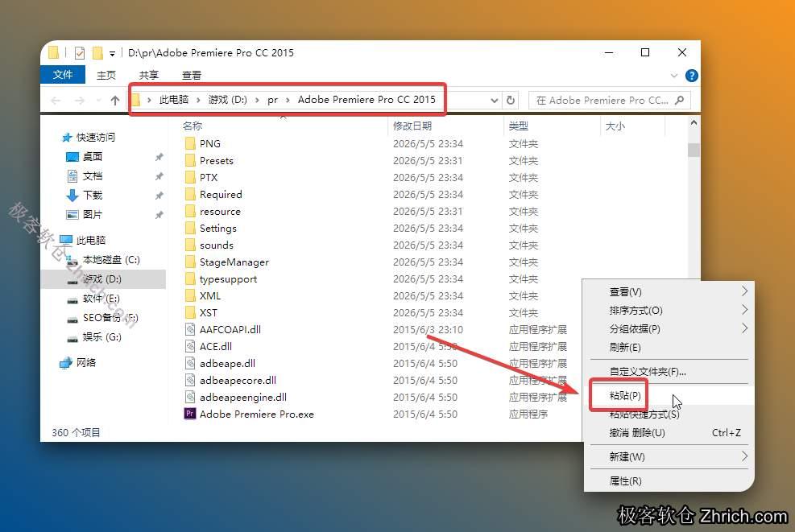This screenshot has height=532, width=795.
Task: Click scrollbar up arrow in file list
Action: (694, 122)
